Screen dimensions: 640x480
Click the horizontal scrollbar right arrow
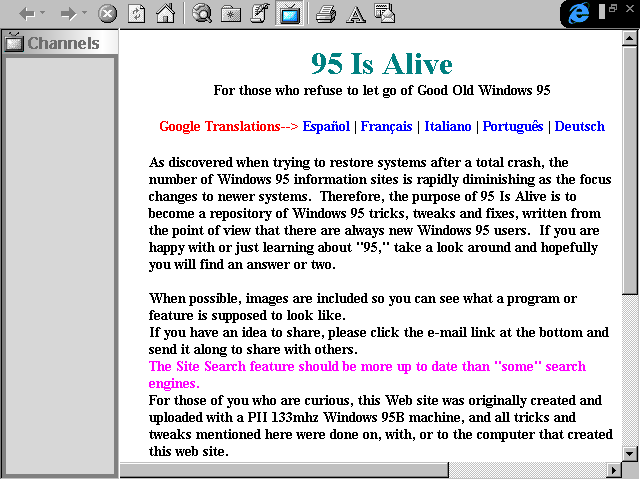tap(613, 470)
